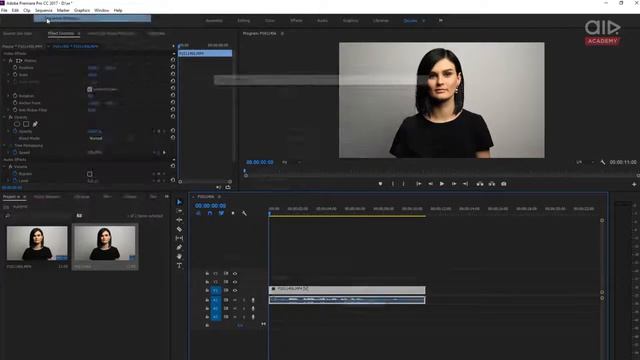
Task: Toggle Bypass checkbox under Volume
Action: tap(90, 174)
